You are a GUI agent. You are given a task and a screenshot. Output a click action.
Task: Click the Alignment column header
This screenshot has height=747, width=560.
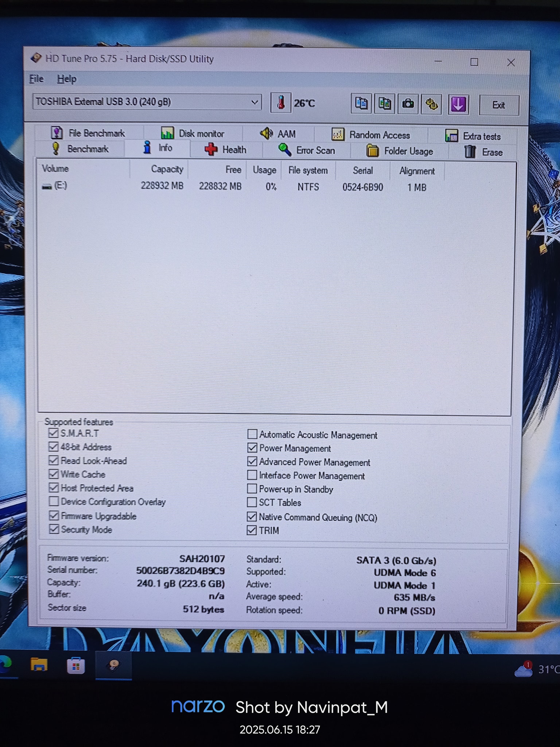click(x=417, y=171)
